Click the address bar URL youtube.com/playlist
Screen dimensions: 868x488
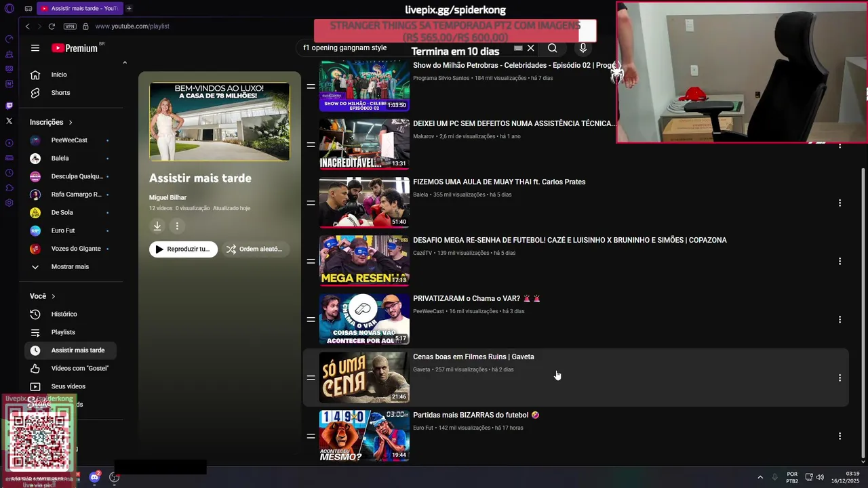tap(132, 26)
